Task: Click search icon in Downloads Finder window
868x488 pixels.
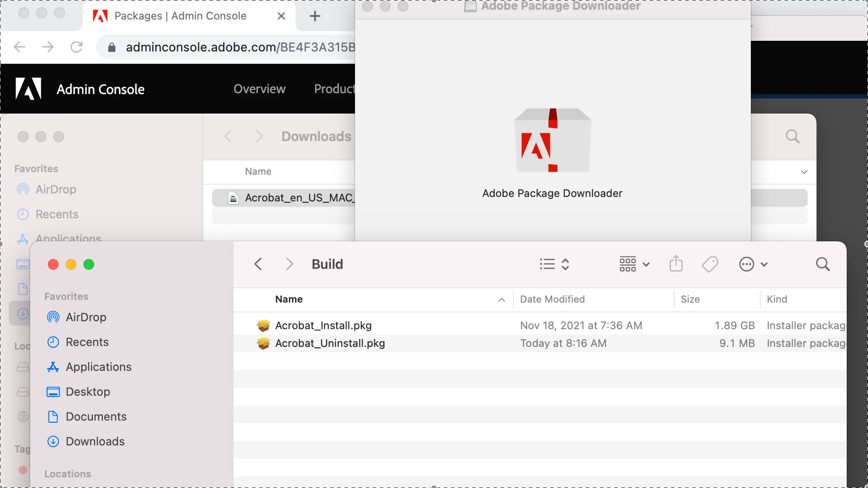Action: pyautogui.click(x=793, y=137)
